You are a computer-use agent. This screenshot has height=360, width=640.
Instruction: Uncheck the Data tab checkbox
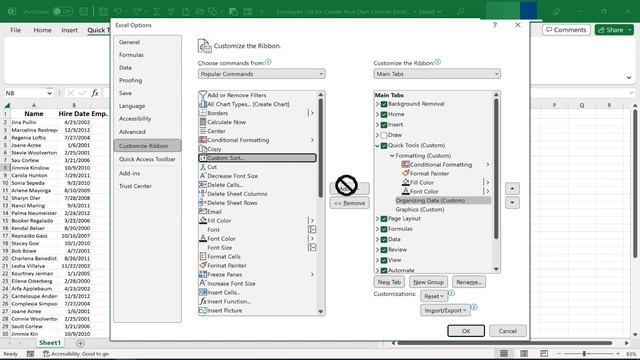click(384, 240)
